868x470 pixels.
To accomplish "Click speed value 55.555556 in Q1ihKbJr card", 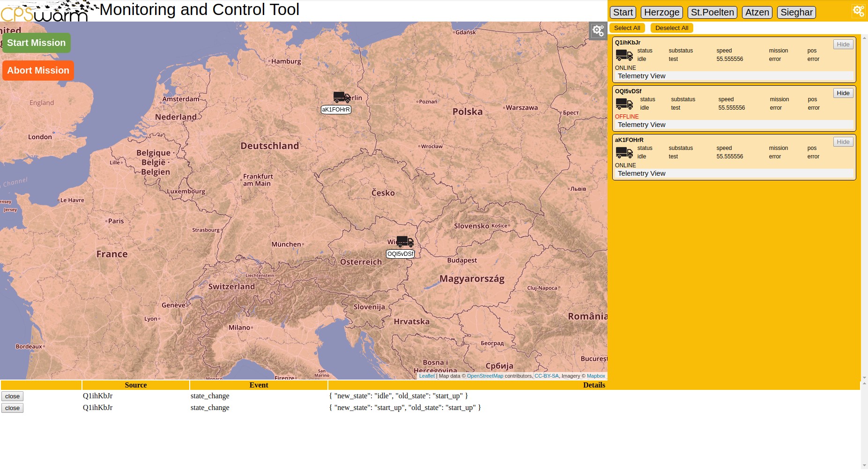I will click(730, 59).
